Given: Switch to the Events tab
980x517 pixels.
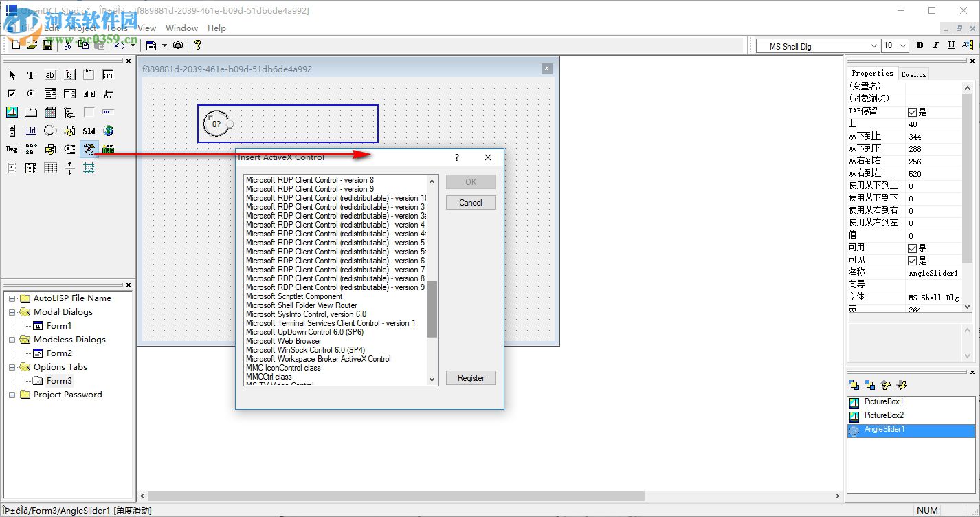Looking at the screenshot, I should click(x=913, y=74).
